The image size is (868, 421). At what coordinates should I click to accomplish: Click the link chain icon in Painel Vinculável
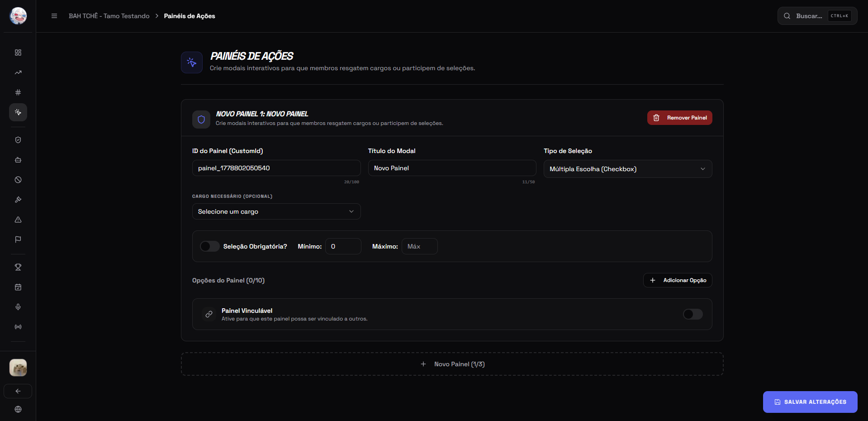click(x=209, y=314)
